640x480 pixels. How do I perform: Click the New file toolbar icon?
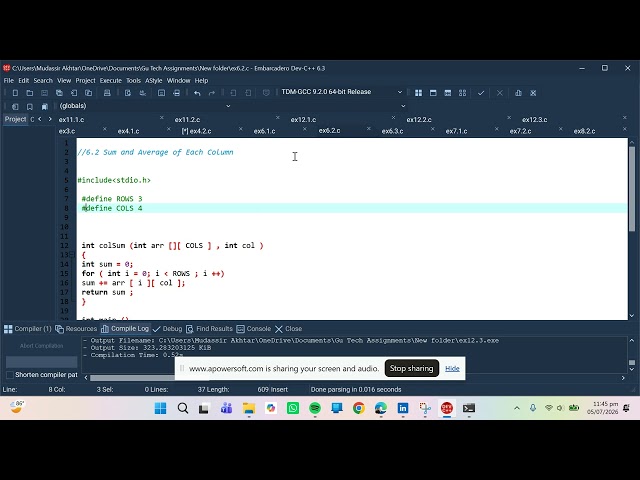point(15,93)
